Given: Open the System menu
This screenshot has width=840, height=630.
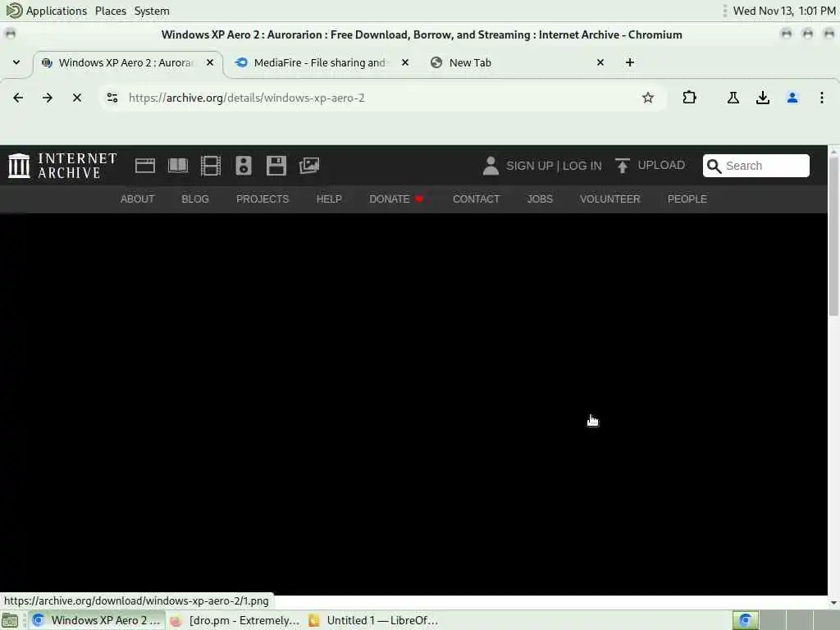Looking at the screenshot, I should [x=152, y=11].
